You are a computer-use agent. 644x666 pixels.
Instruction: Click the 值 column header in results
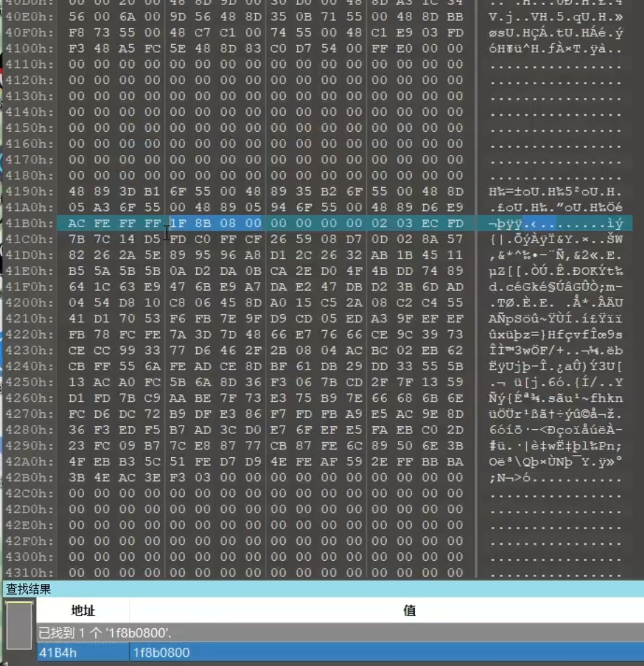coord(410,610)
